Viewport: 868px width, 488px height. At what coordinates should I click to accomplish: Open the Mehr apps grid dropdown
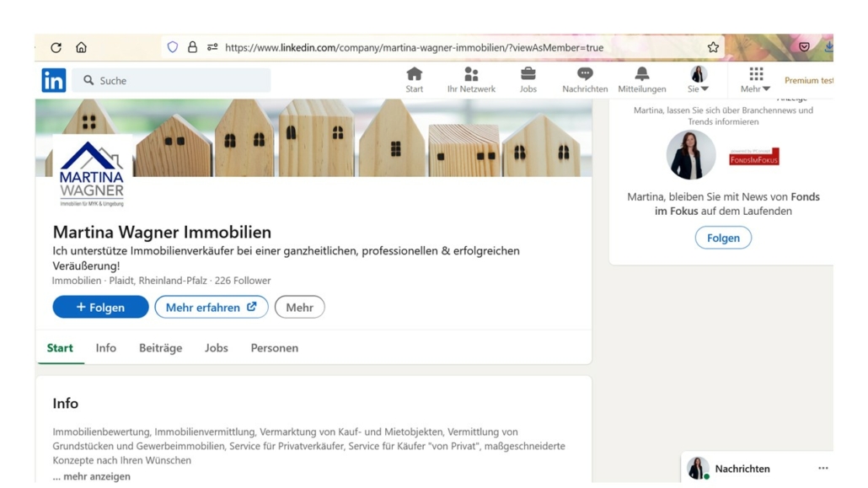756,80
